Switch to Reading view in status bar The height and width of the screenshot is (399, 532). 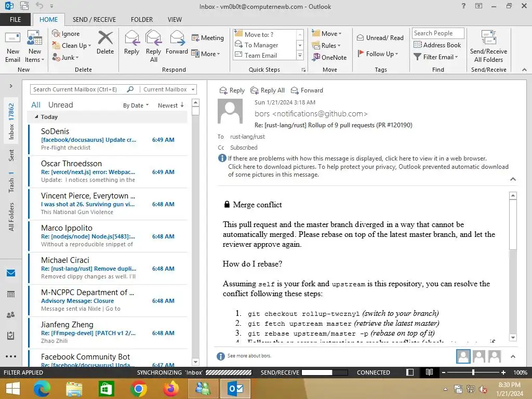pyautogui.click(x=429, y=372)
